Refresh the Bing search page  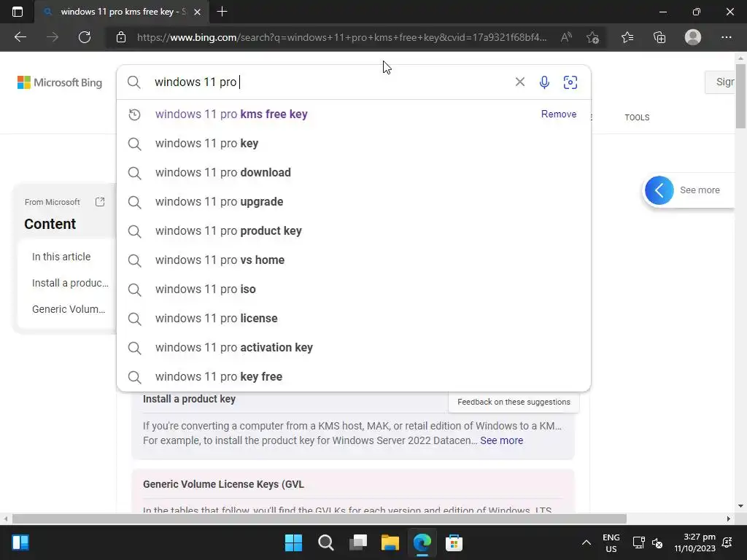85,37
